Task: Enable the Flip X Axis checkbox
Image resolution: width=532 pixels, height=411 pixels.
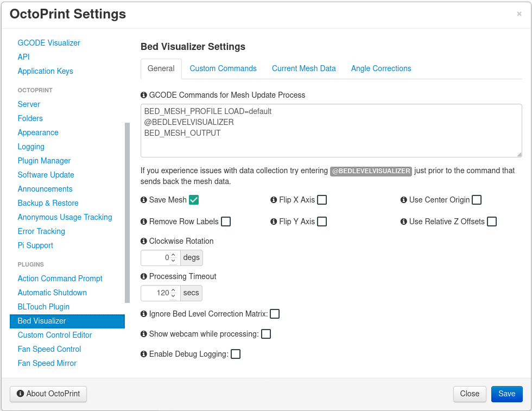Action: (x=322, y=200)
